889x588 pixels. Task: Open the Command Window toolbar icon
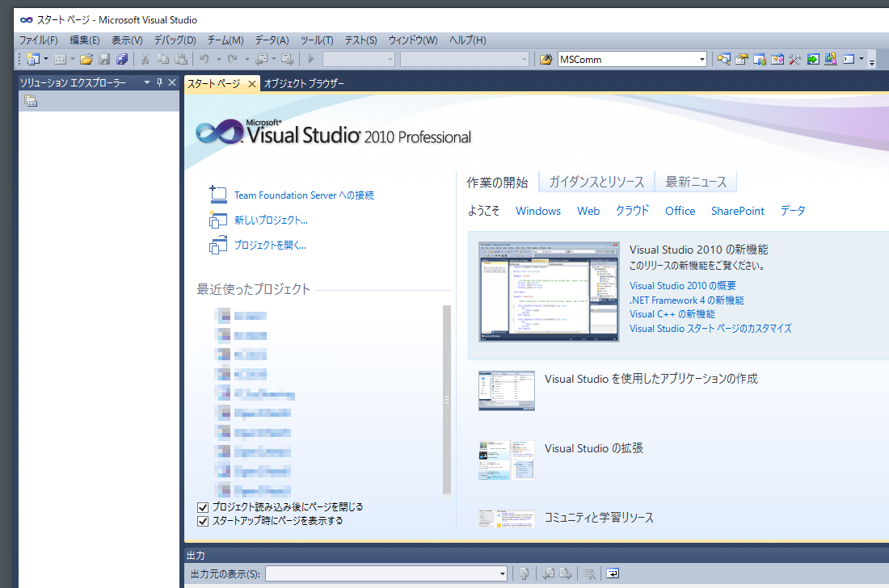pyautogui.click(x=849, y=60)
